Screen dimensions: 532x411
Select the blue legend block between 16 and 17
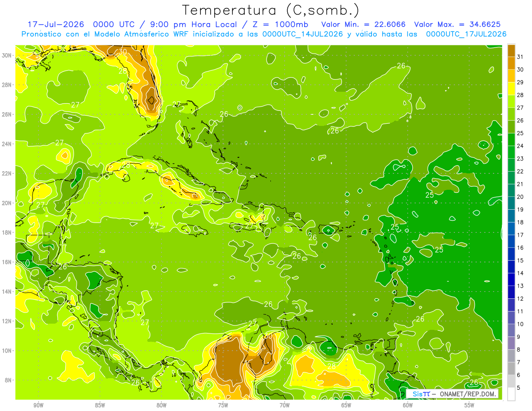pos(511,242)
